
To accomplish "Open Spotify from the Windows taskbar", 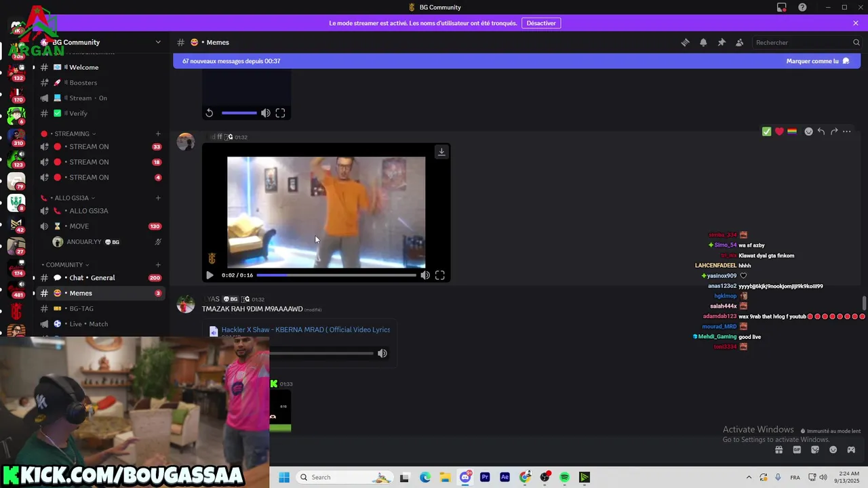I will tap(564, 477).
